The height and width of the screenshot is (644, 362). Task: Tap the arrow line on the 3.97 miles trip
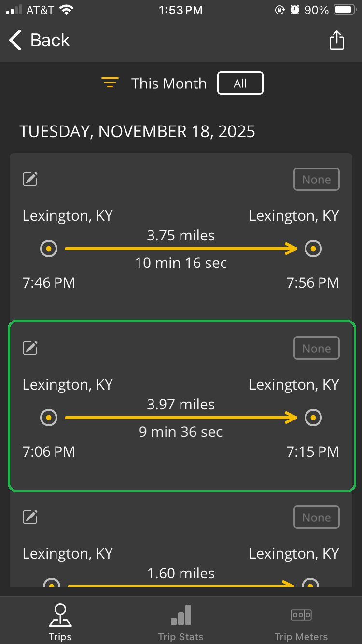coord(181,418)
